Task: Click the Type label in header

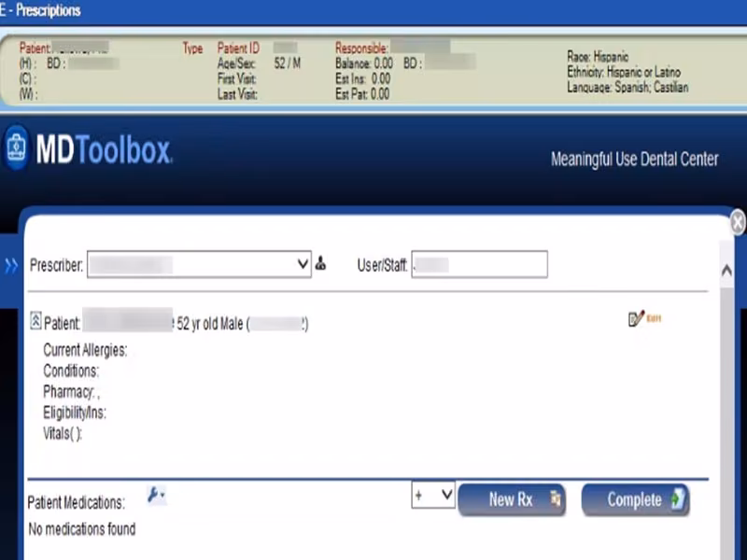Action: [x=193, y=49]
